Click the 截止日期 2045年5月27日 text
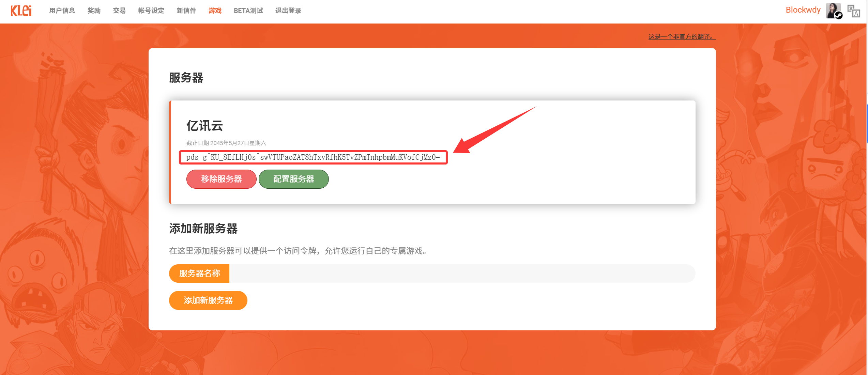This screenshot has width=868, height=375. 226,143
